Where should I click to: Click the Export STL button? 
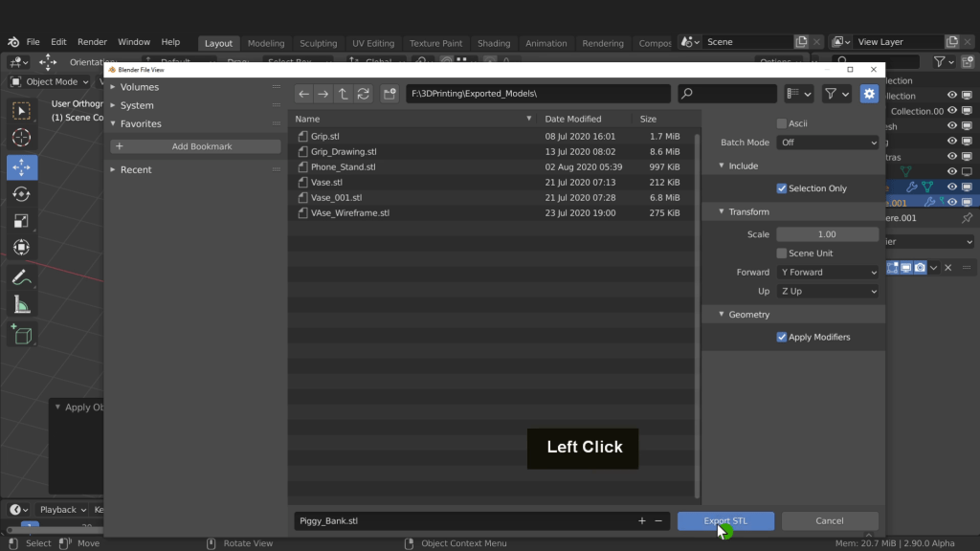[x=725, y=521]
